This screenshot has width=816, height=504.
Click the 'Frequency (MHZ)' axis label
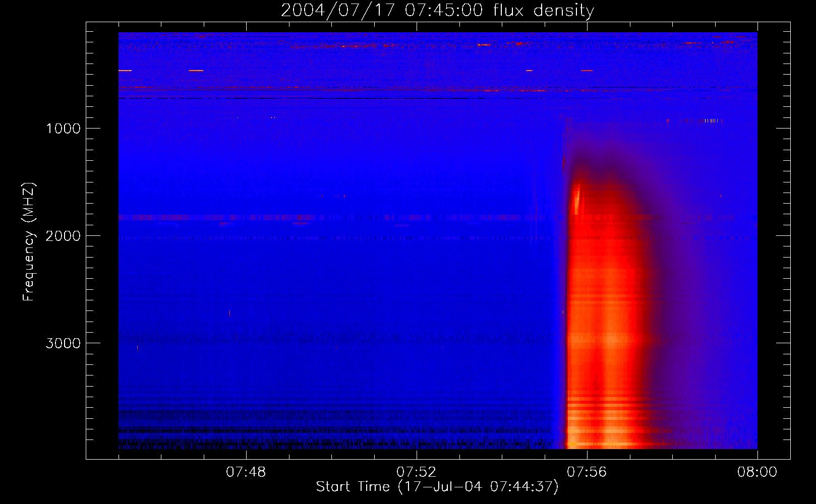coord(29,242)
